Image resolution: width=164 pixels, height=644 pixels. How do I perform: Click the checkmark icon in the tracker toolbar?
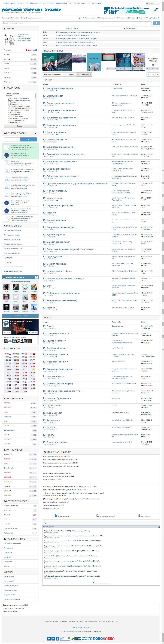point(149,75)
